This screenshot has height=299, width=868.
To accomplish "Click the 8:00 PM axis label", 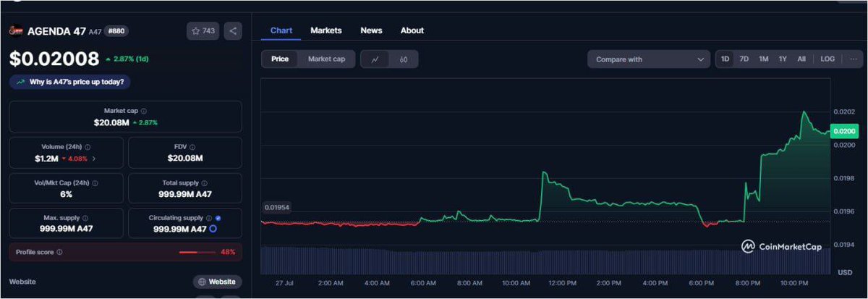I will pos(747,282).
